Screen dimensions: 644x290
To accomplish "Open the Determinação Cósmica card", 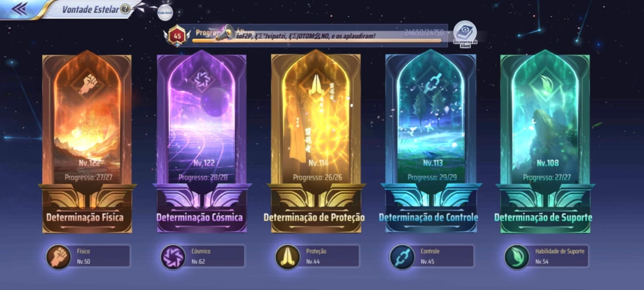I will click(201, 142).
